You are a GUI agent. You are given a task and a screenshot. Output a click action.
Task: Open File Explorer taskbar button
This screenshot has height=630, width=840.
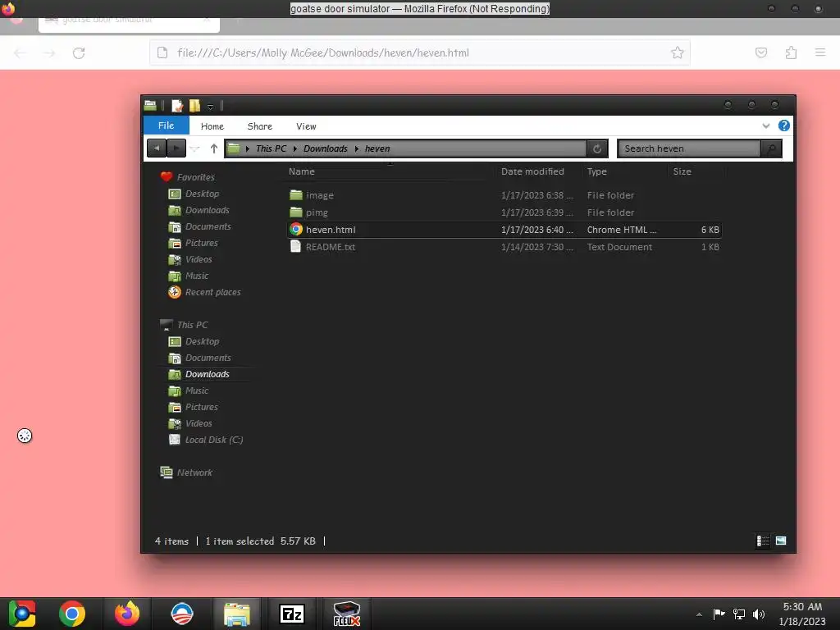237,614
